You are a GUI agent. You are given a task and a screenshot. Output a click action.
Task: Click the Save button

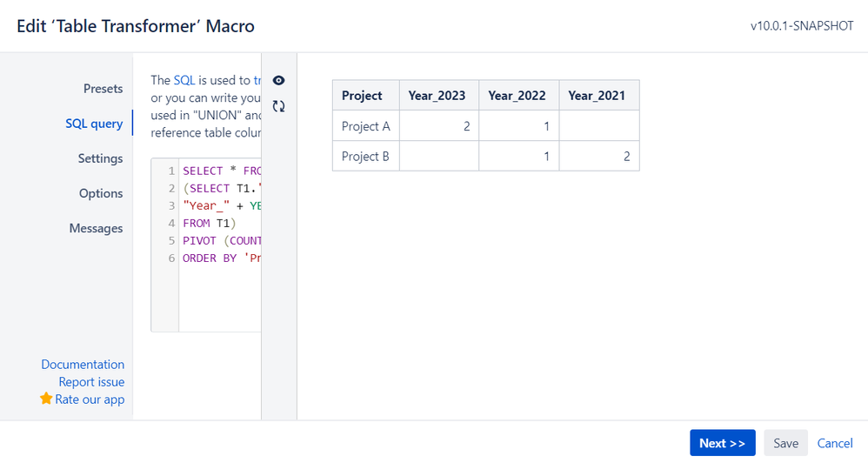[785, 443]
